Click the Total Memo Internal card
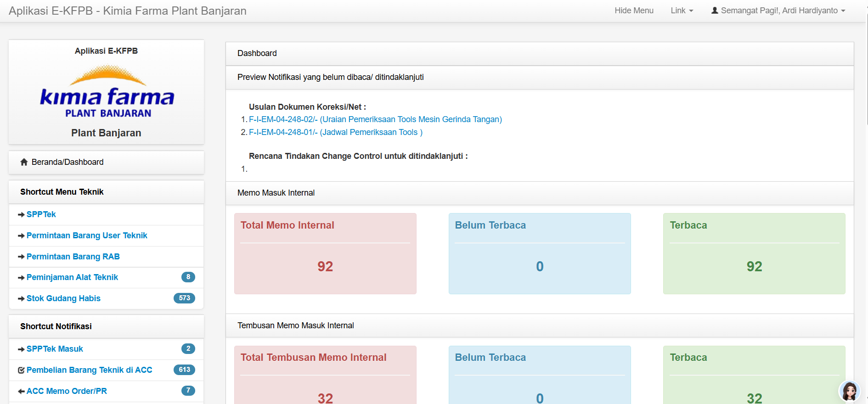868x404 pixels. click(325, 253)
